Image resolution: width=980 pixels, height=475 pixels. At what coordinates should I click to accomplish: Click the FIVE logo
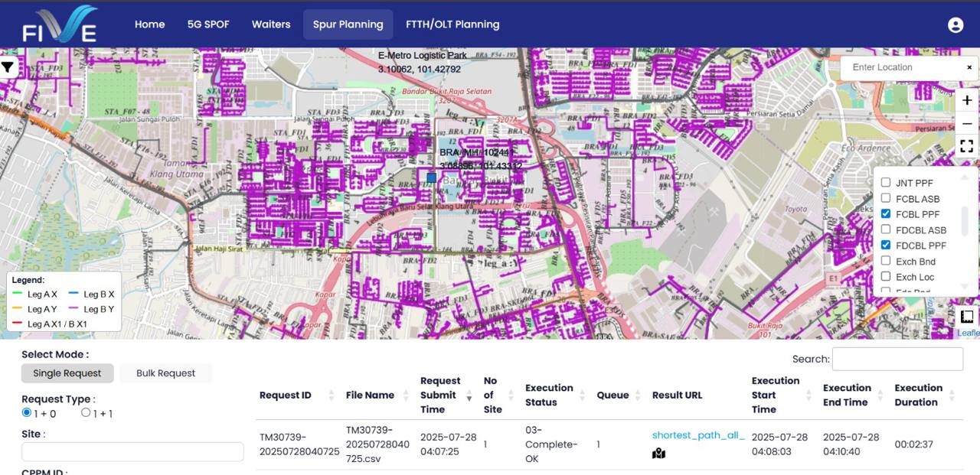pos(60,24)
